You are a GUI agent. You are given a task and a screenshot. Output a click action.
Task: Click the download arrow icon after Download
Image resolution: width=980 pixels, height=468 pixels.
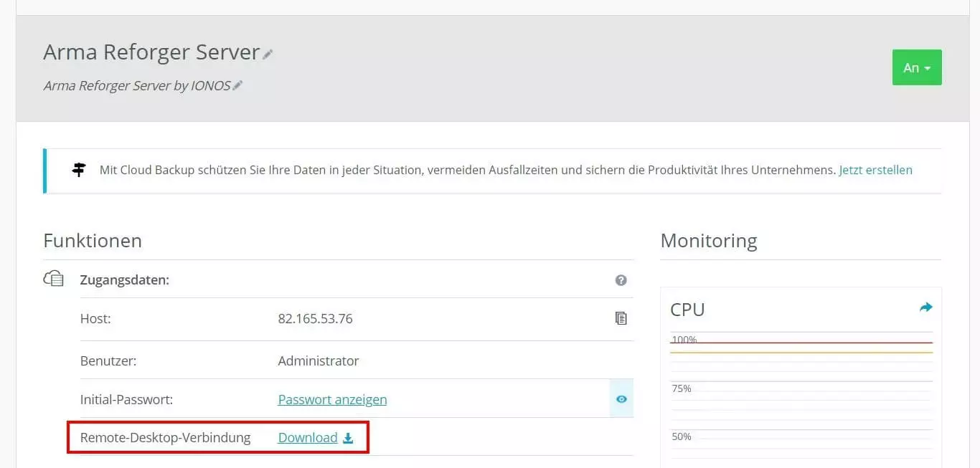tap(348, 438)
